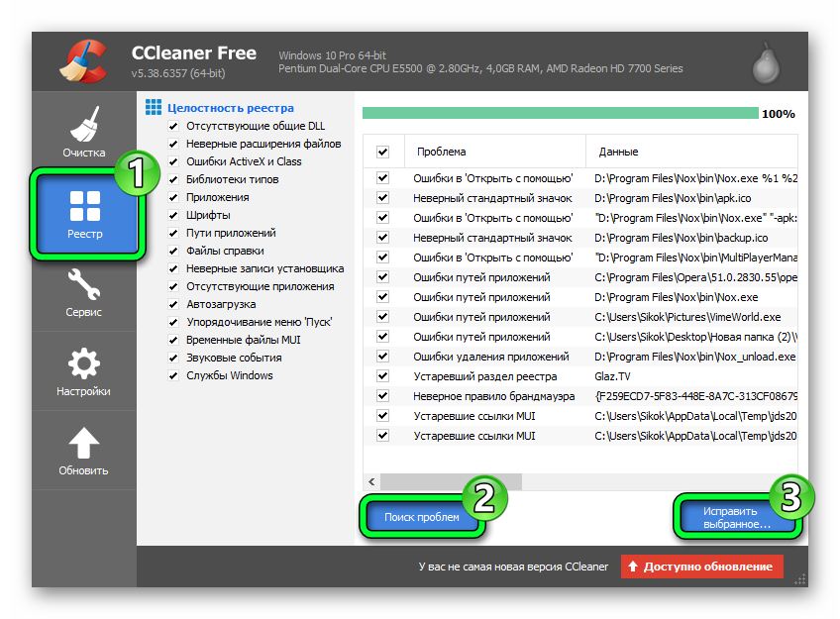Toggle Отсутствующие приложения checkbox

coord(173,286)
